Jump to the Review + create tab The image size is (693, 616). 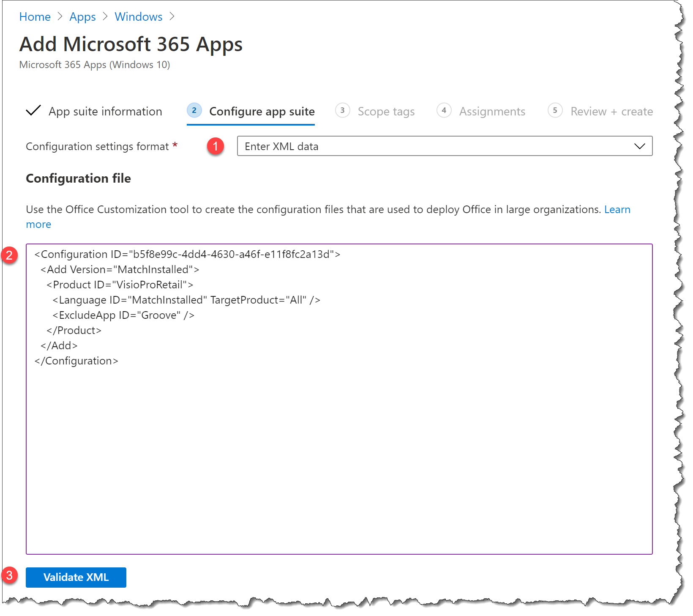point(611,112)
